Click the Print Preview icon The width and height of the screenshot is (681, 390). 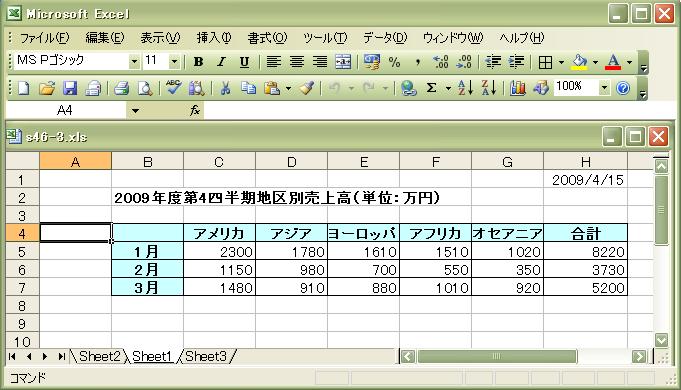pos(145,88)
